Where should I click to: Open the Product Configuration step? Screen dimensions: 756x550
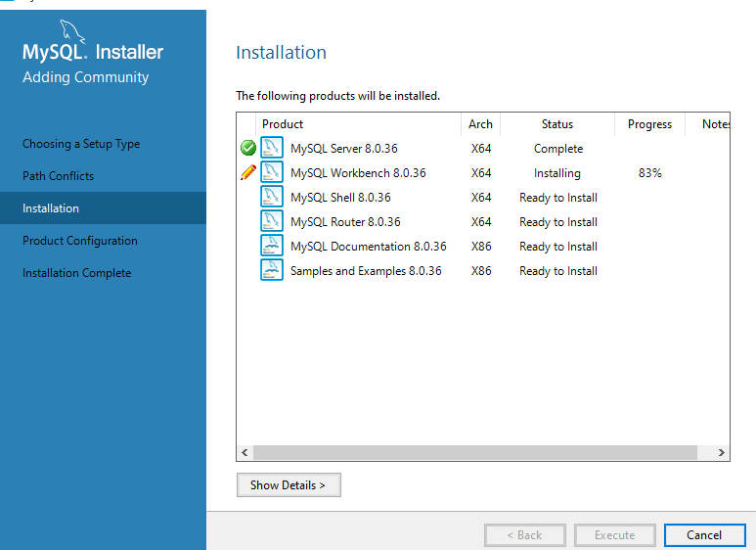(x=79, y=241)
